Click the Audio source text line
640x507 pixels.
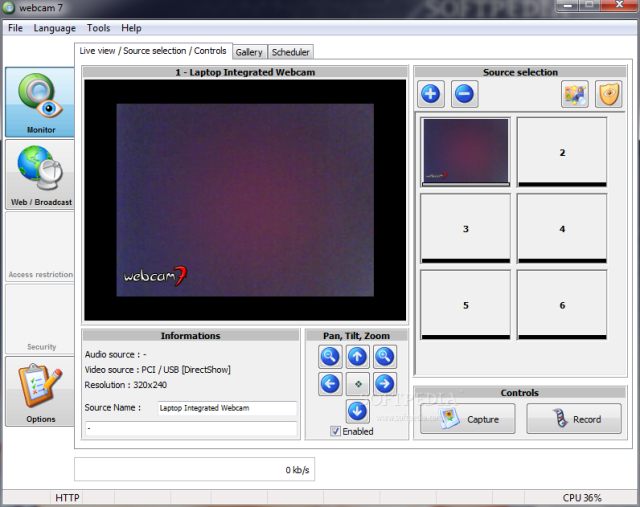(116, 354)
